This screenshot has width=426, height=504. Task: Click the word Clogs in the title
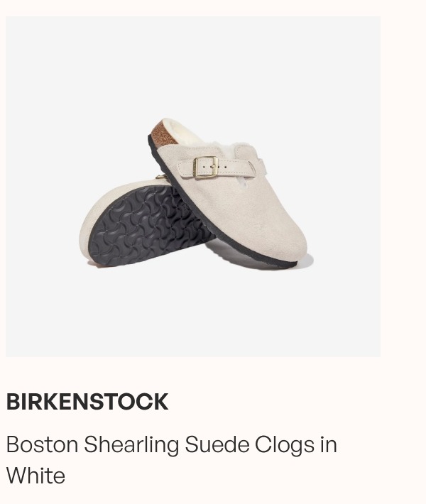[285, 445]
